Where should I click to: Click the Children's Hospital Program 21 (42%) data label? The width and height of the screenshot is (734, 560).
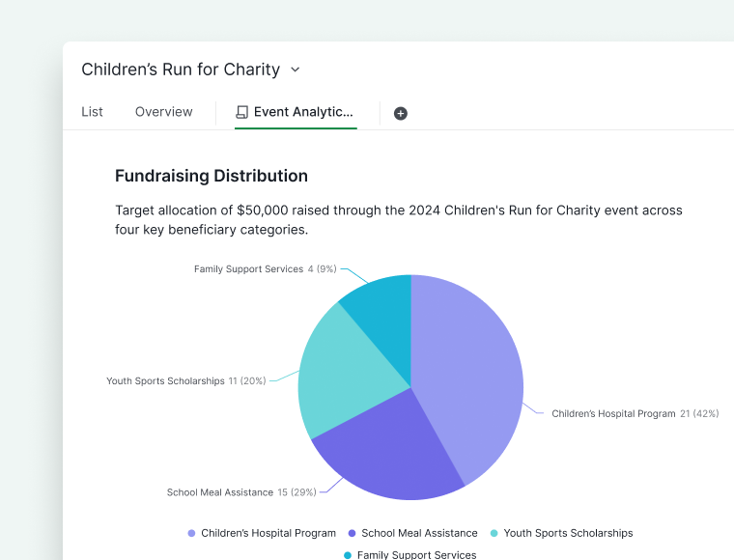635,413
